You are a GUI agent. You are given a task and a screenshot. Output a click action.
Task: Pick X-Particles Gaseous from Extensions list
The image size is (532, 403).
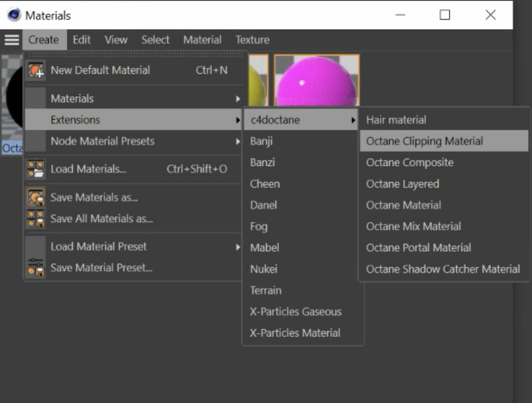point(296,311)
